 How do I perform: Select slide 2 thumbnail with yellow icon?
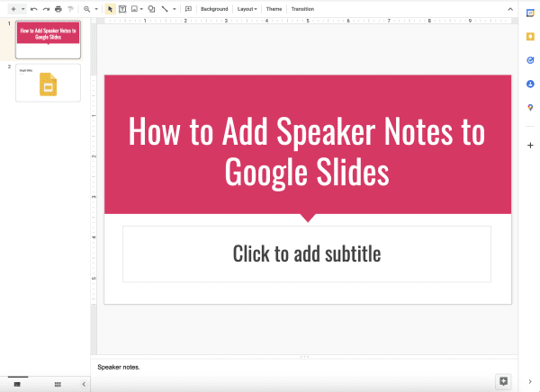tap(49, 83)
